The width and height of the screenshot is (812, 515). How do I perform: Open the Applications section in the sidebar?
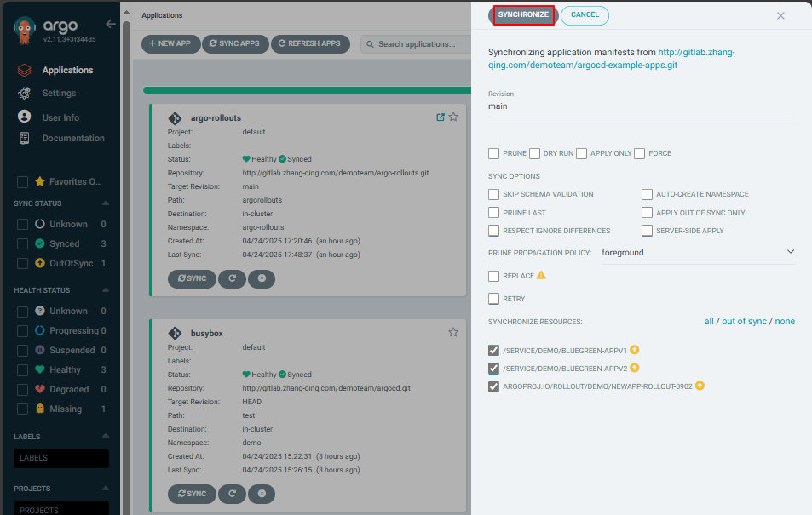(67, 70)
